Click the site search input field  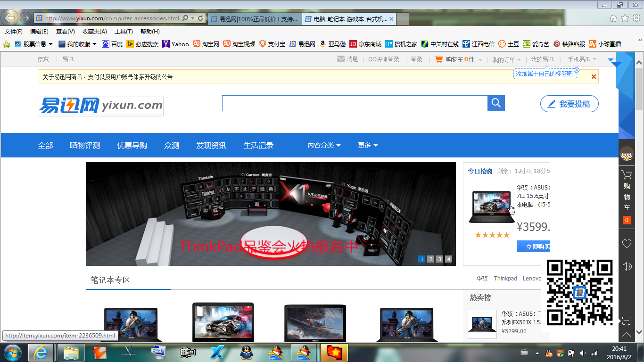[x=355, y=103]
